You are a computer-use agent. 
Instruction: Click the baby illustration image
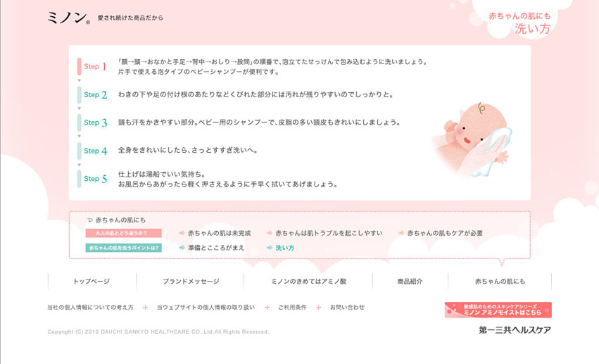click(472, 139)
